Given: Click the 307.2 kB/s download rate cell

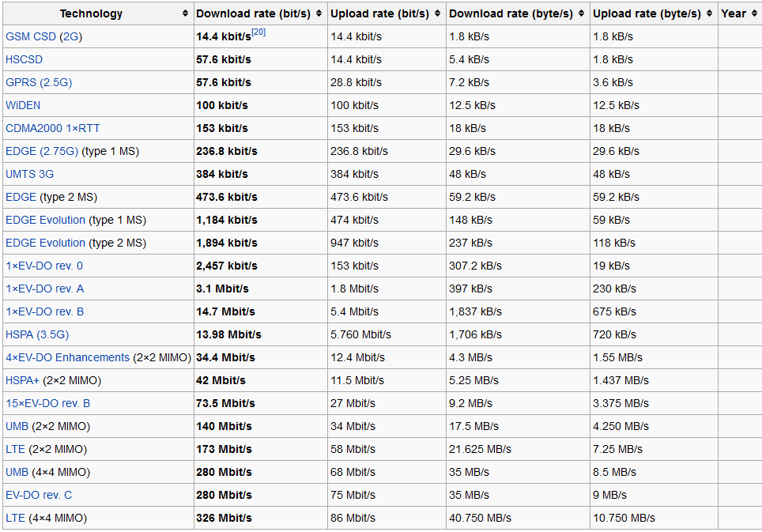Looking at the screenshot, I should (518, 266).
